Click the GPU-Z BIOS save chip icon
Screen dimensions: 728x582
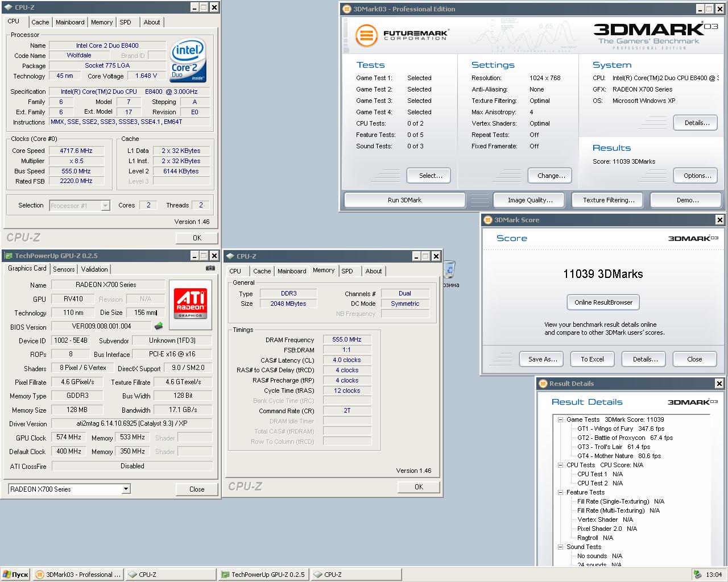click(159, 326)
